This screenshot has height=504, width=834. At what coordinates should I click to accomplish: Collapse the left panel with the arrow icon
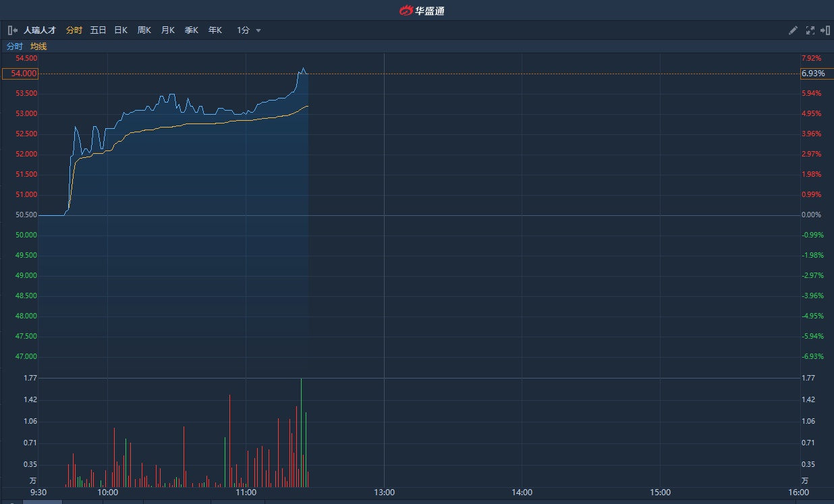[13, 30]
